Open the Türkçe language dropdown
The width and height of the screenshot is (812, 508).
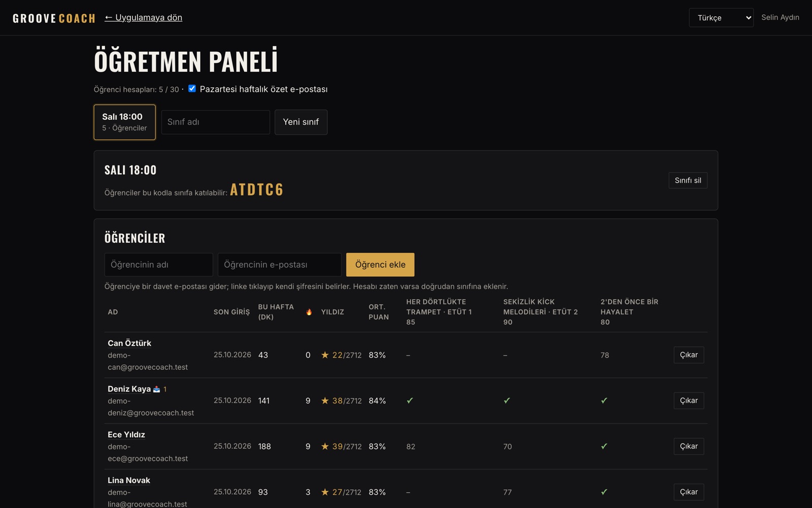[x=721, y=18]
